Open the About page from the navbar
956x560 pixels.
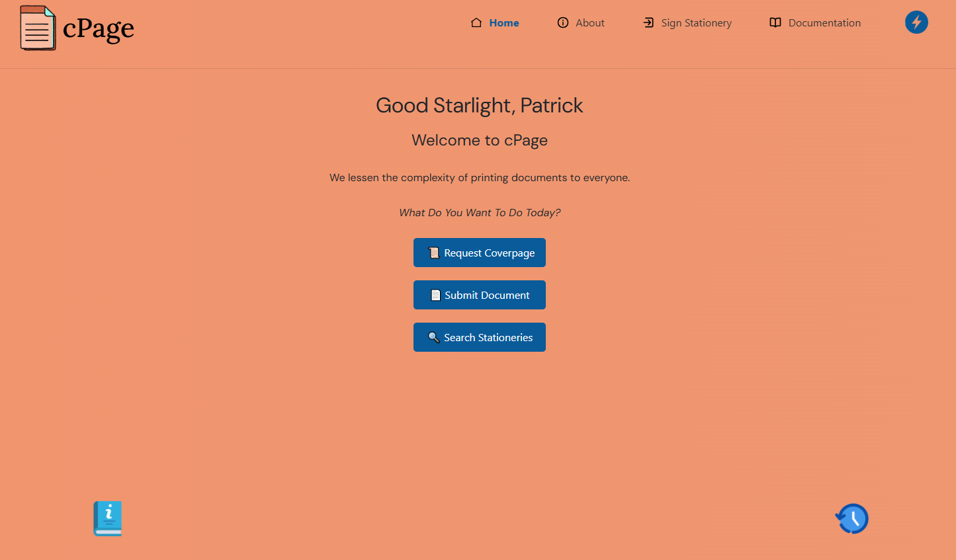click(x=589, y=22)
